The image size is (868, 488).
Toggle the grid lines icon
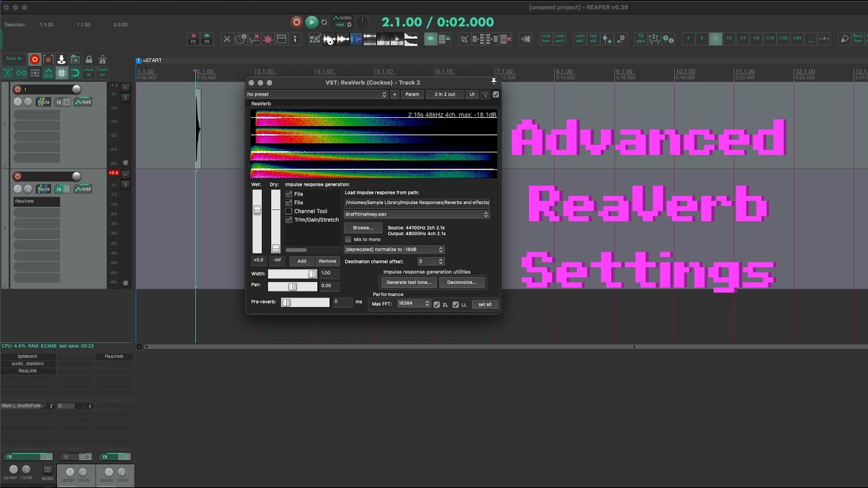tap(62, 73)
